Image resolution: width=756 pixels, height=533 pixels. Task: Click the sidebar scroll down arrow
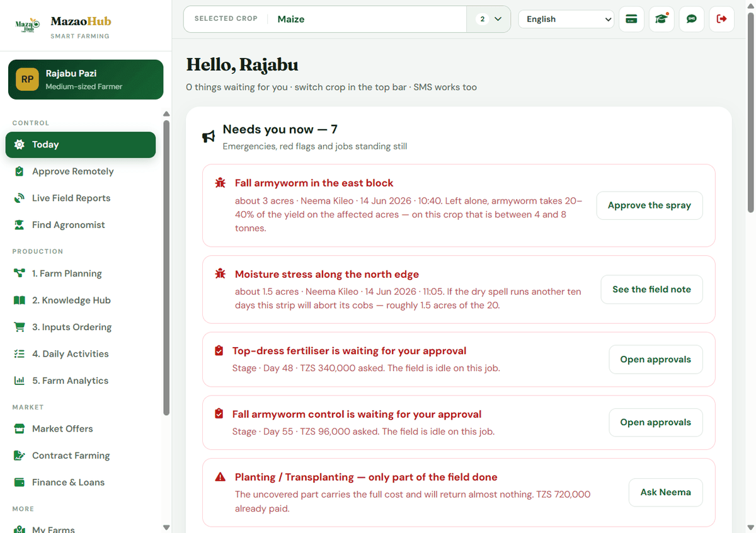[166, 527]
